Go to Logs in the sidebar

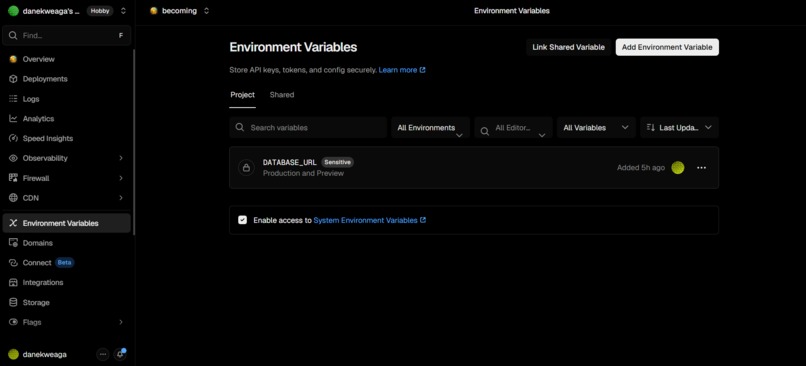coord(66,99)
